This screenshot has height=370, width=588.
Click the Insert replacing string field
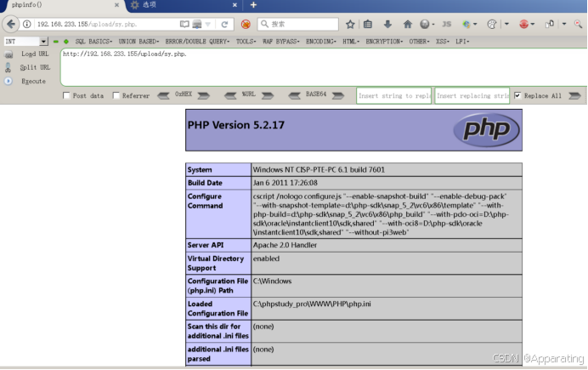(472, 95)
